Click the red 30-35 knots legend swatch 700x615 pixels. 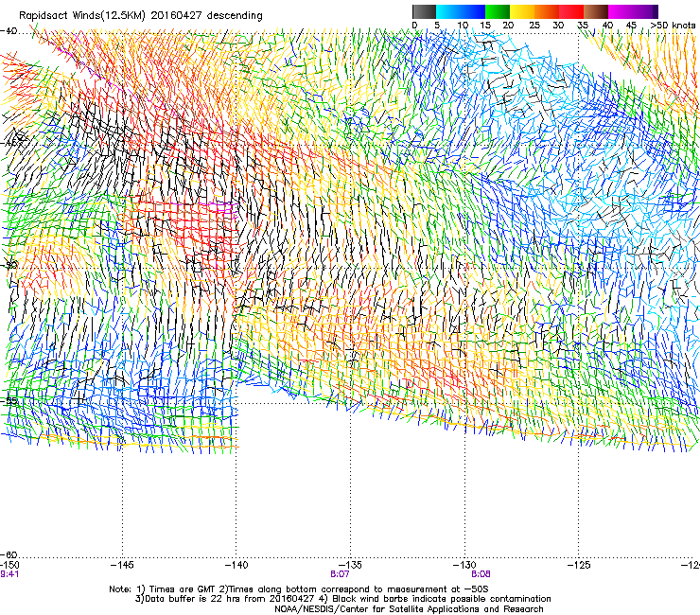click(x=571, y=11)
